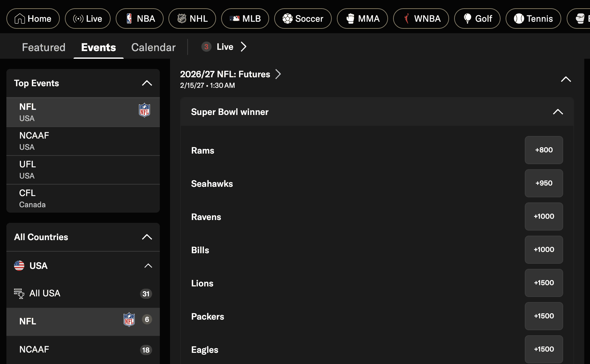Click the Seahawks team name
The image size is (590, 364).
[212, 184]
